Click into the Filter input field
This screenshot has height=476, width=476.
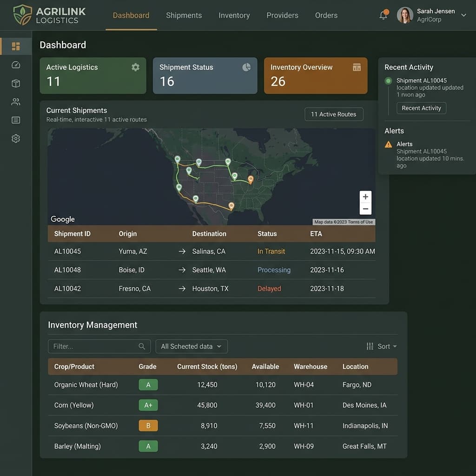(99, 346)
